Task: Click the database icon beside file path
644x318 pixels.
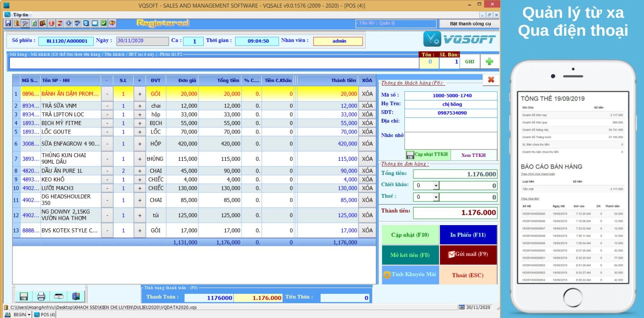Action: coord(6,308)
